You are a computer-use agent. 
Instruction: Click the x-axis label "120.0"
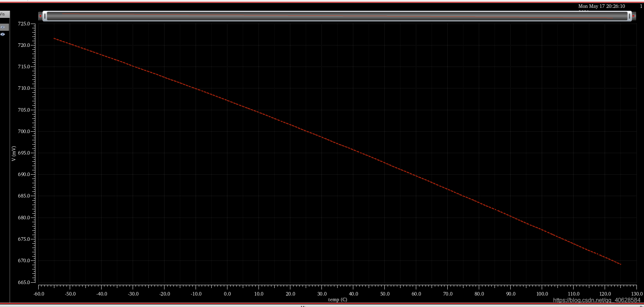[x=605, y=294]
